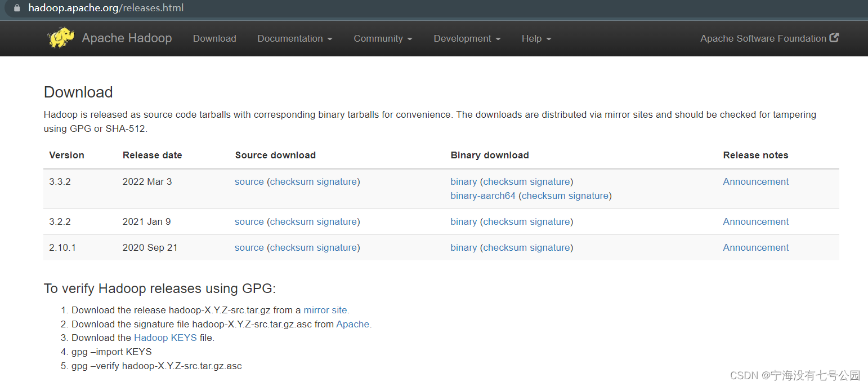This screenshot has height=386, width=868.
Task: Select version cell 3.2.2
Action: [x=60, y=221]
